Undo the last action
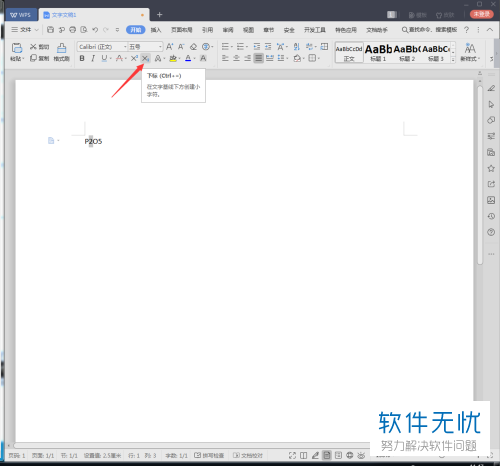500x466 pixels. tap(95, 30)
